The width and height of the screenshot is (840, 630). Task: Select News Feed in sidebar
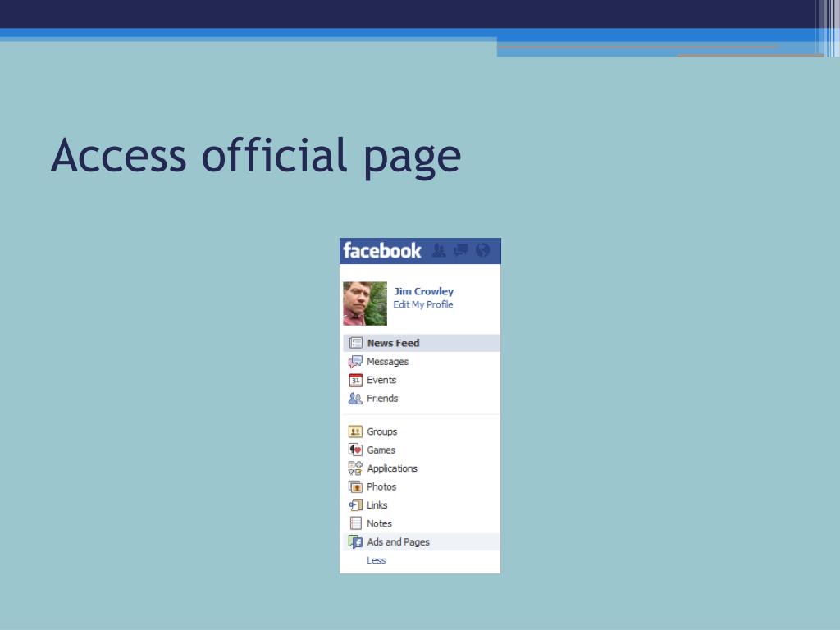tap(422, 343)
